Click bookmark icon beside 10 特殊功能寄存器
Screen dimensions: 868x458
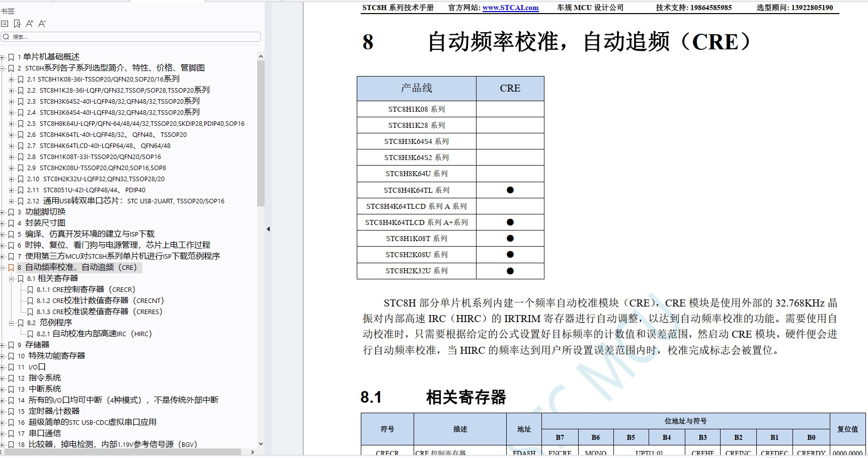pyautogui.click(x=11, y=356)
